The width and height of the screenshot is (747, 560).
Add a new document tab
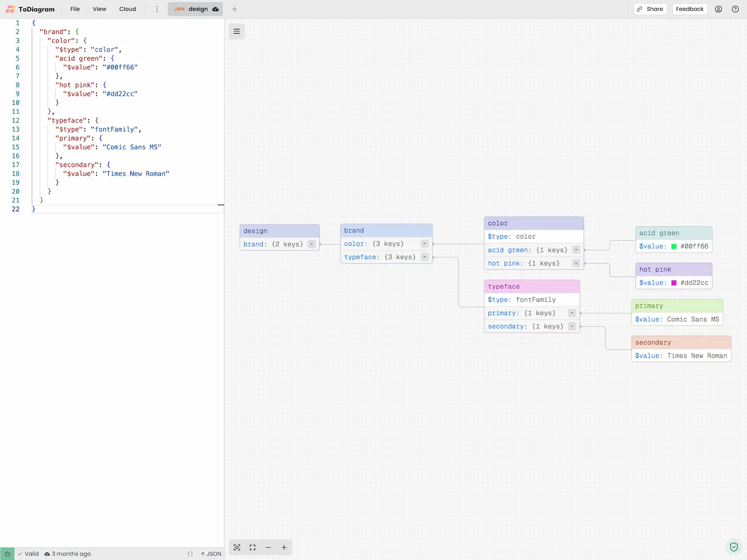(235, 9)
